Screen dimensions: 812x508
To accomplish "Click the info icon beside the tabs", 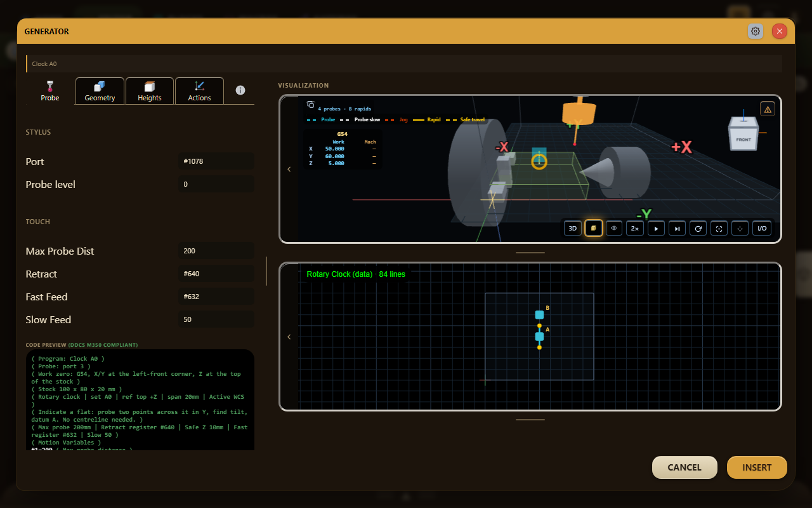I will 240,90.
